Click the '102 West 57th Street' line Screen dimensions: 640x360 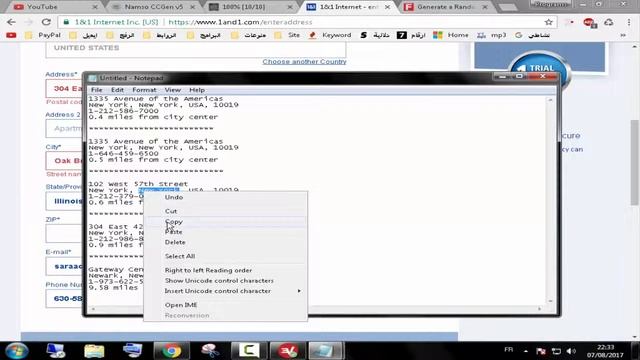coord(138,184)
